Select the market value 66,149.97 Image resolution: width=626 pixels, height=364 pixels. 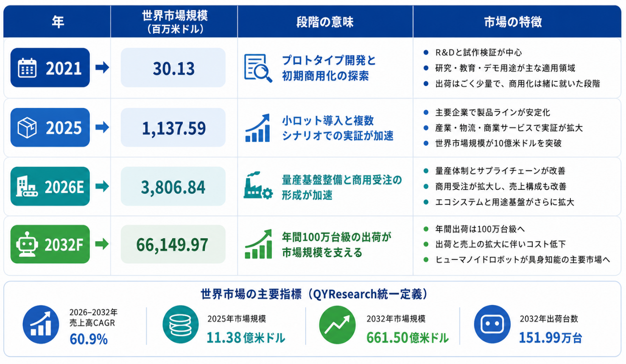coord(172,245)
